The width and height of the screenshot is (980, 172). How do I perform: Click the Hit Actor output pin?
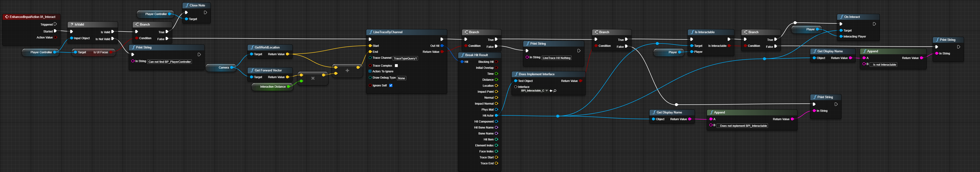coord(496,115)
